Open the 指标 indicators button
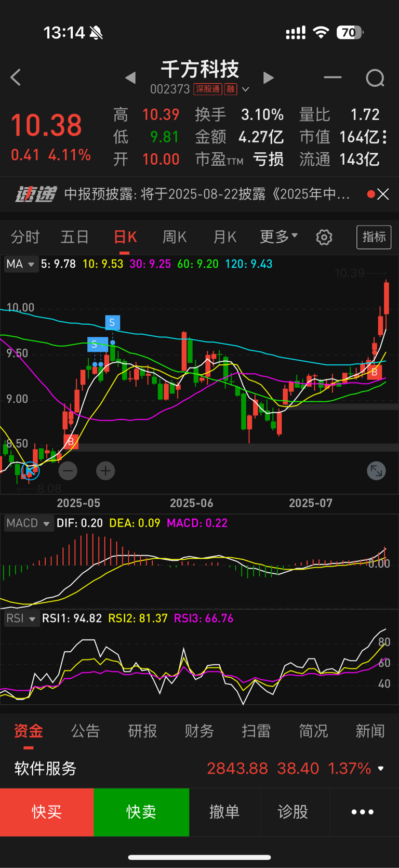This screenshot has width=399, height=868. click(x=374, y=237)
